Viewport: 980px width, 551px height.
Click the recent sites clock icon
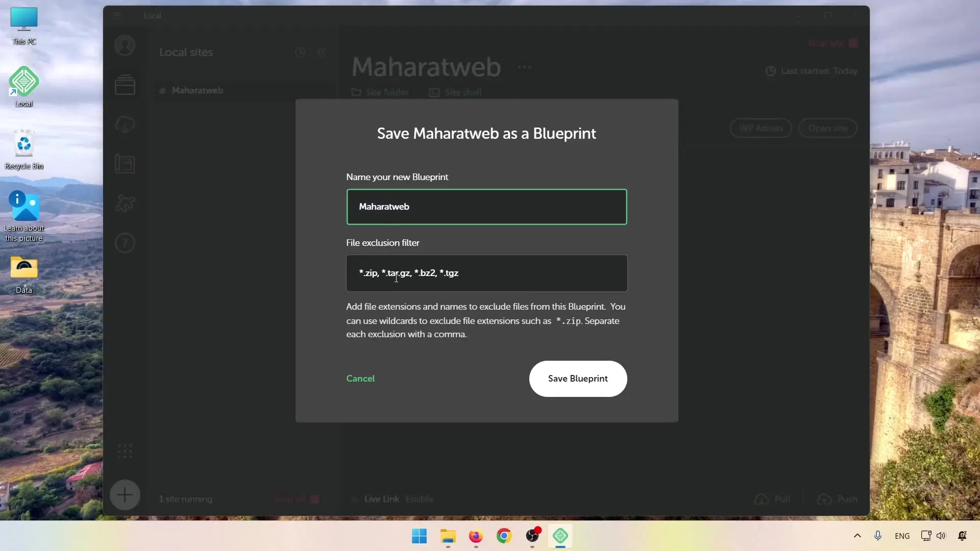[300, 52]
